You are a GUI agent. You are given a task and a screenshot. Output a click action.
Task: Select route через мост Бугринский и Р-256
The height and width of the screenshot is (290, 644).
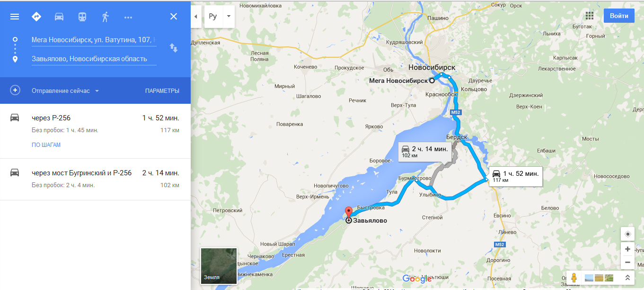[95, 179]
